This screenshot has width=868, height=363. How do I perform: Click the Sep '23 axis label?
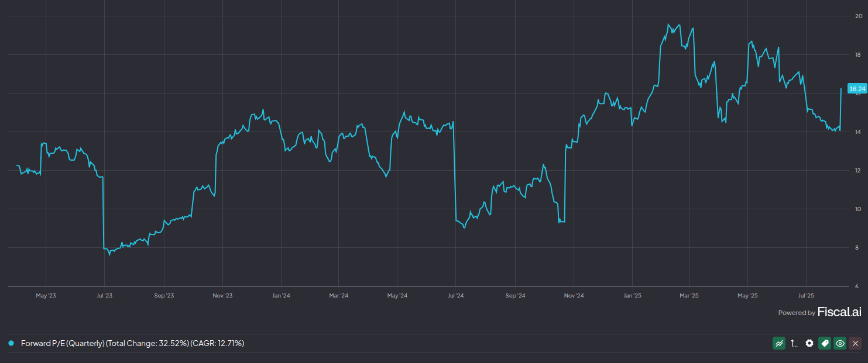pyautogui.click(x=164, y=296)
